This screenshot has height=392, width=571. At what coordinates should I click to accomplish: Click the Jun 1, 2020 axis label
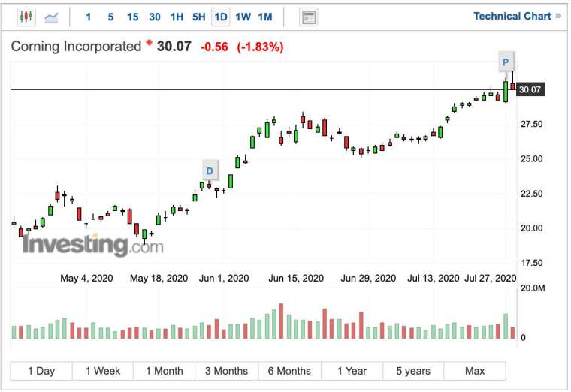click(224, 278)
